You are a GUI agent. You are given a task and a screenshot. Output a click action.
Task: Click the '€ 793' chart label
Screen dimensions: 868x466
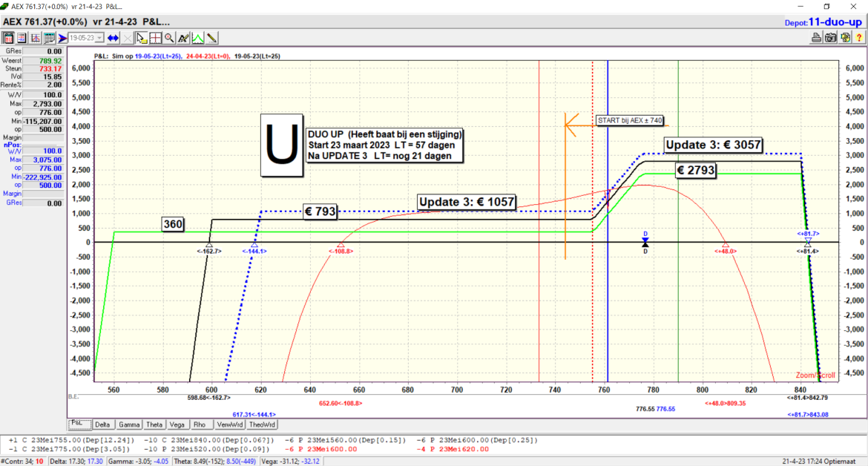pyautogui.click(x=320, y=211)
